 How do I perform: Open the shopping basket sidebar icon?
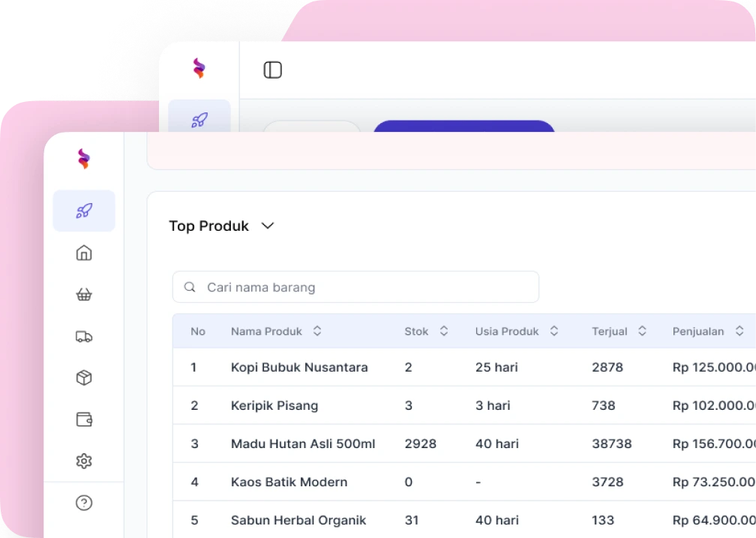[84, 294]
